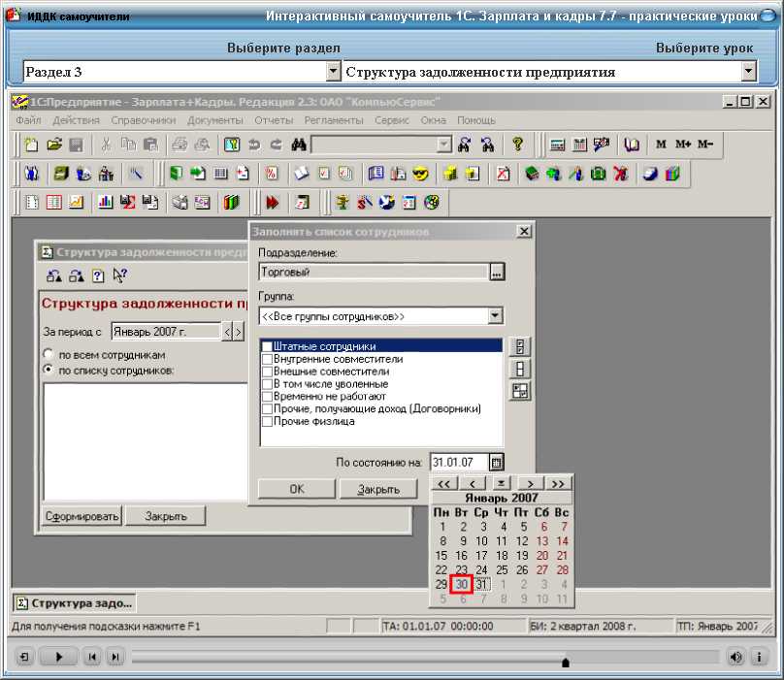This screenshot has height=680, width=784.
Task: Open the toolbar search text dropdown
Action: pos(443,145)
